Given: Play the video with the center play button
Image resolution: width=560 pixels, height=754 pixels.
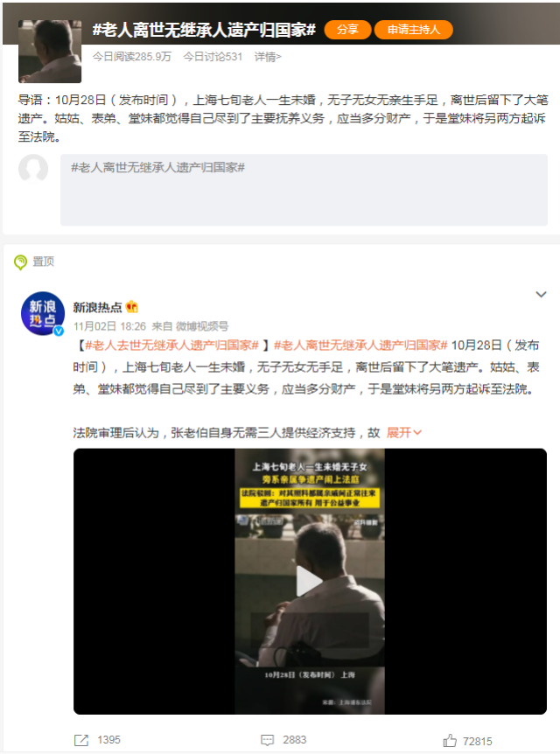Looking at the screenshot, I should (x=309, y=581).
